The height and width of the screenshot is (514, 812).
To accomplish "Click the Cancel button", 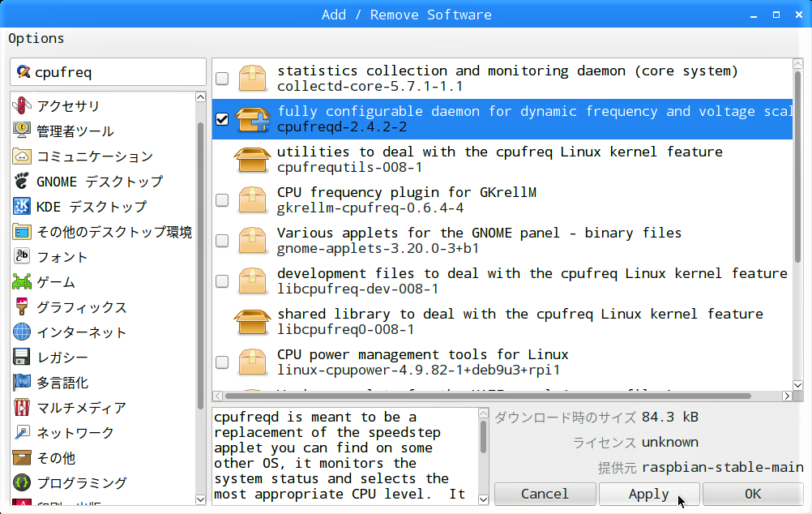I will coord(545,494).
